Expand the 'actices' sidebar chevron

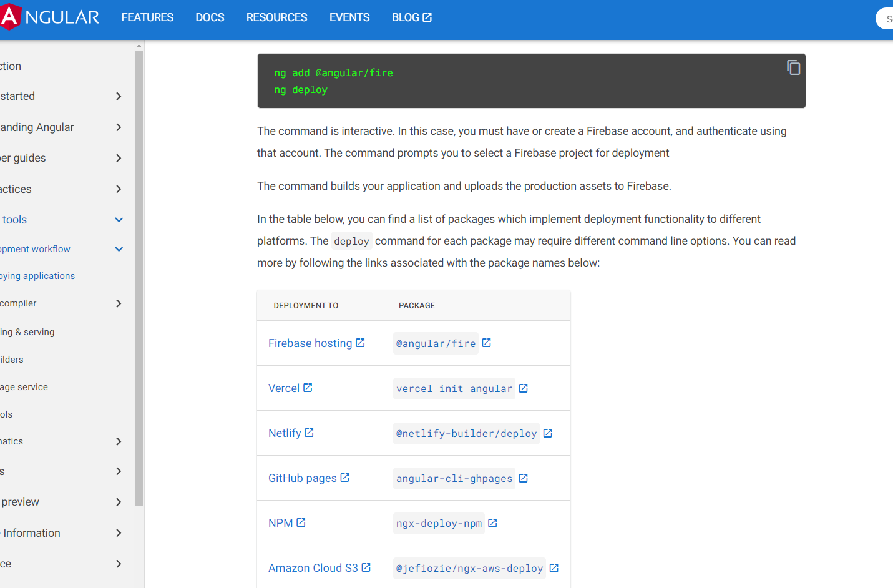pos(119,189)
